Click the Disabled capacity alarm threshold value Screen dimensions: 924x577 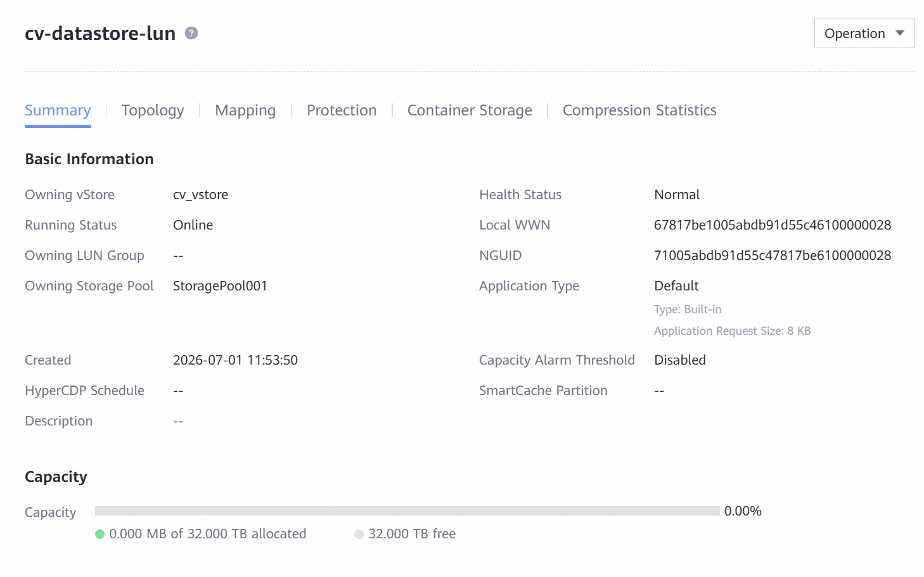[680, 360]
